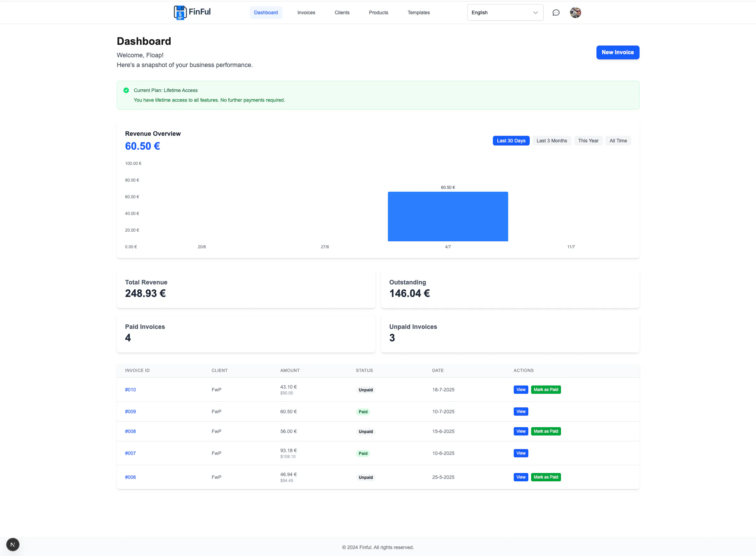View invoice #006
This screenshot has width=756, height=556.
tap(521, 477)
